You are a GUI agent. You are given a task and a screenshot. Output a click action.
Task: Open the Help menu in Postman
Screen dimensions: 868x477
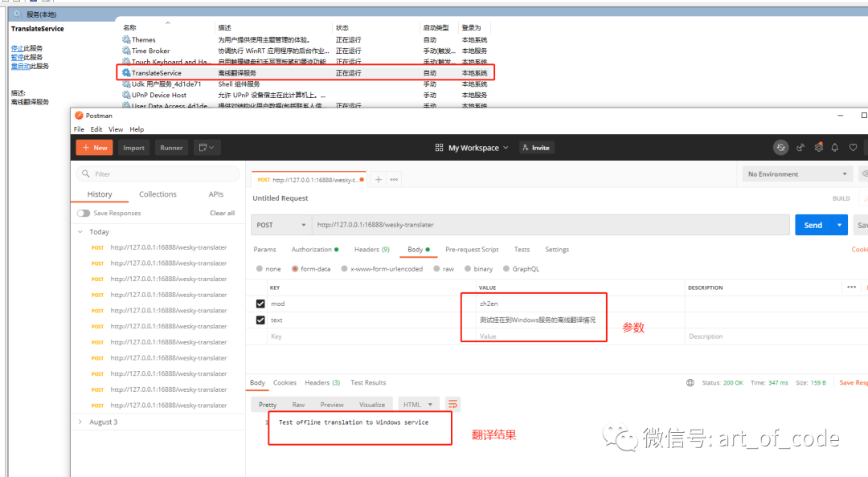point(137,129)
